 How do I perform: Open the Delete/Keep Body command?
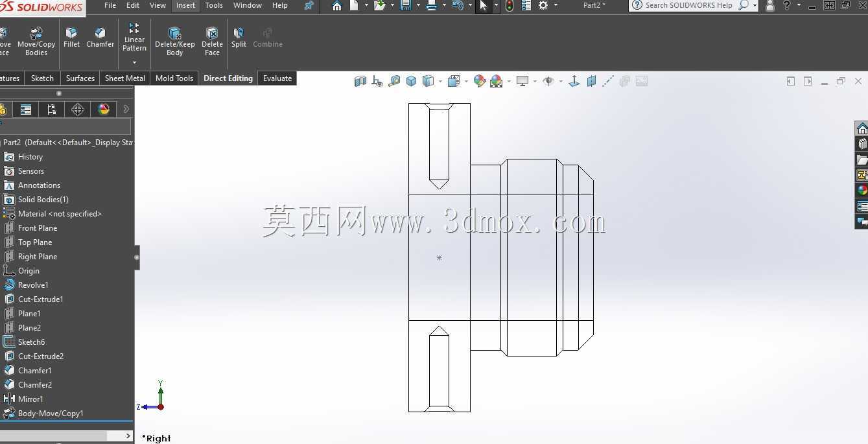tap(175, 41)
